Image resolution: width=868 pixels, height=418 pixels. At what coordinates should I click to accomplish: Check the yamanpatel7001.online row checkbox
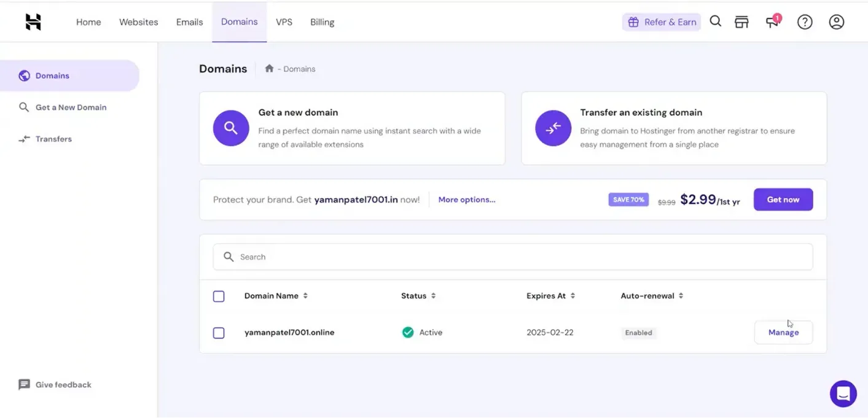219,333
